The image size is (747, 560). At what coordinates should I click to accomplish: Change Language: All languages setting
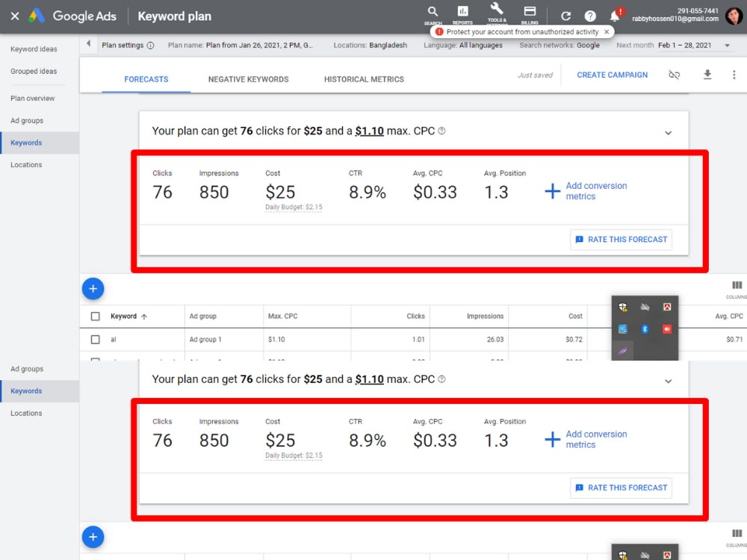tap(463, 46)
